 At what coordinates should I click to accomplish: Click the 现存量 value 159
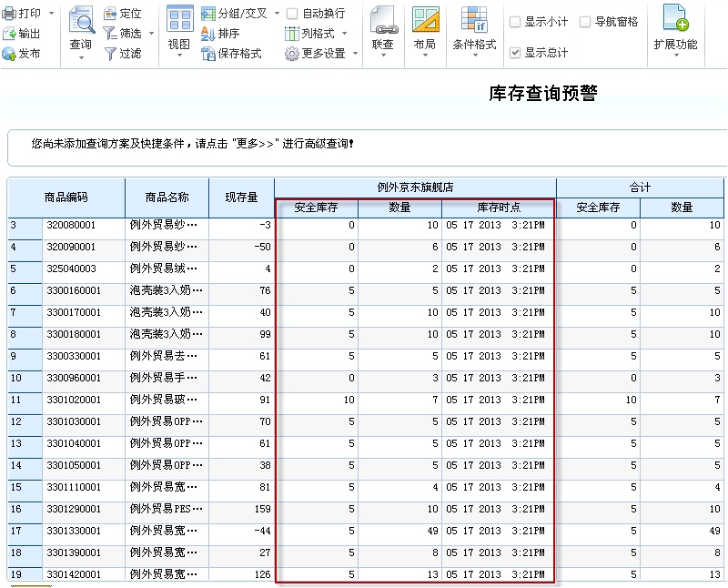[263, 509]
